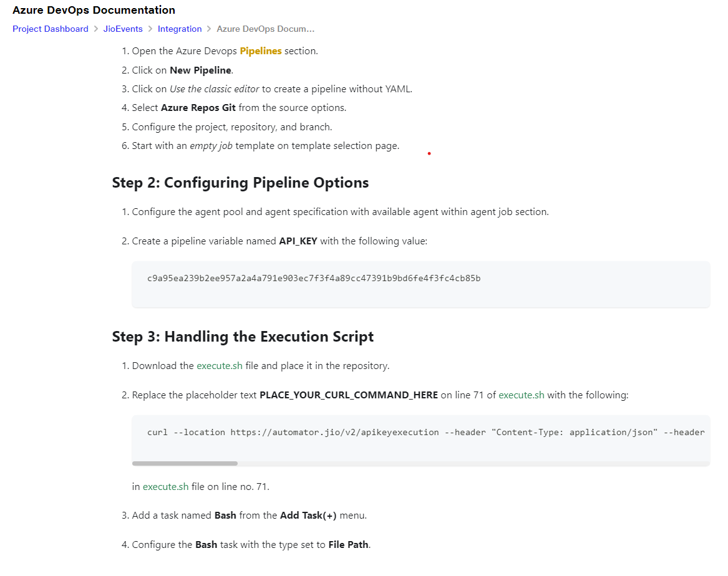The height and width of the screenshot is (576, 728).
Task: Click the Azure DevOps Documentation page title
Action: coord(94,10)
